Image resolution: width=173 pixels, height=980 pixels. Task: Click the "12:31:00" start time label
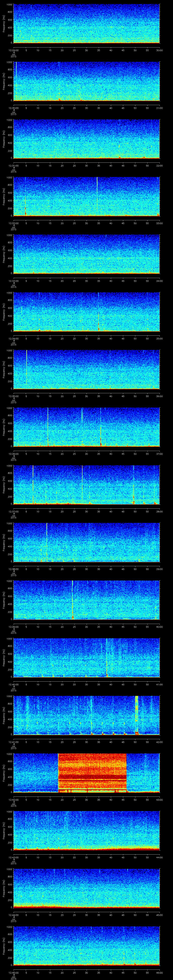14,165
